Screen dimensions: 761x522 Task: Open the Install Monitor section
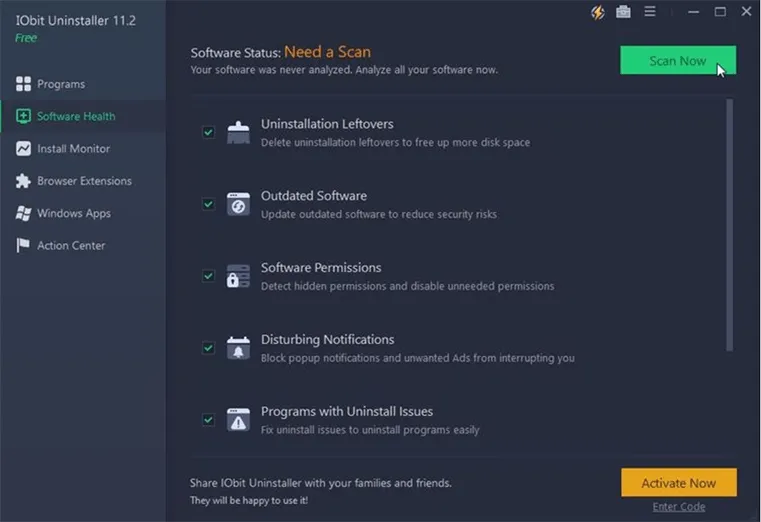point(73,148)
